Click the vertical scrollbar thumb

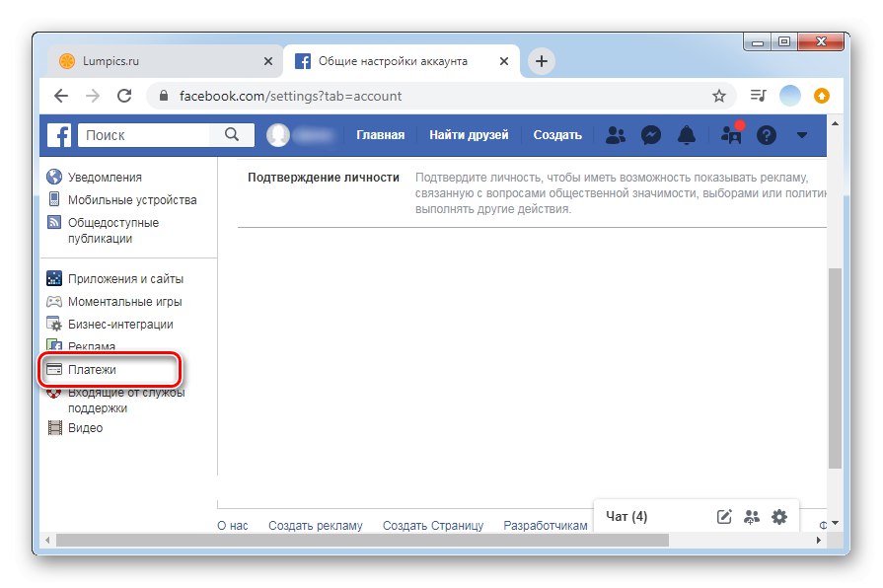point(835,368)
